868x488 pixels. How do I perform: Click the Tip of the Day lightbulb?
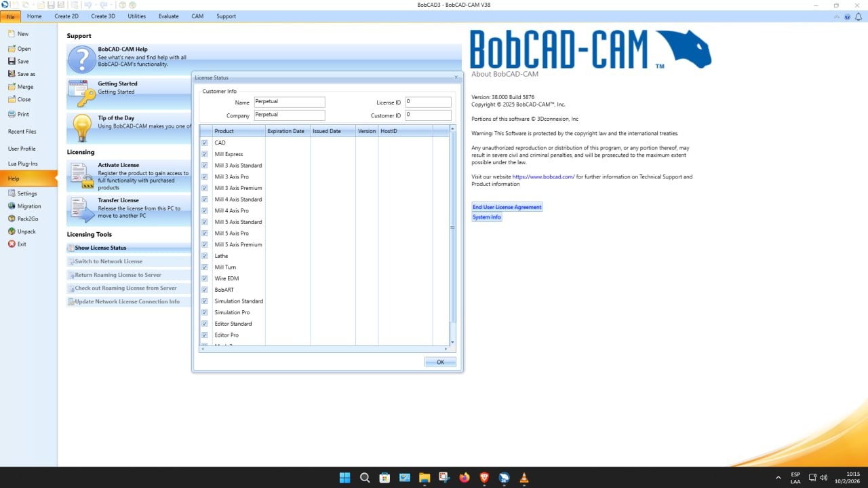[x=82, y=128]
